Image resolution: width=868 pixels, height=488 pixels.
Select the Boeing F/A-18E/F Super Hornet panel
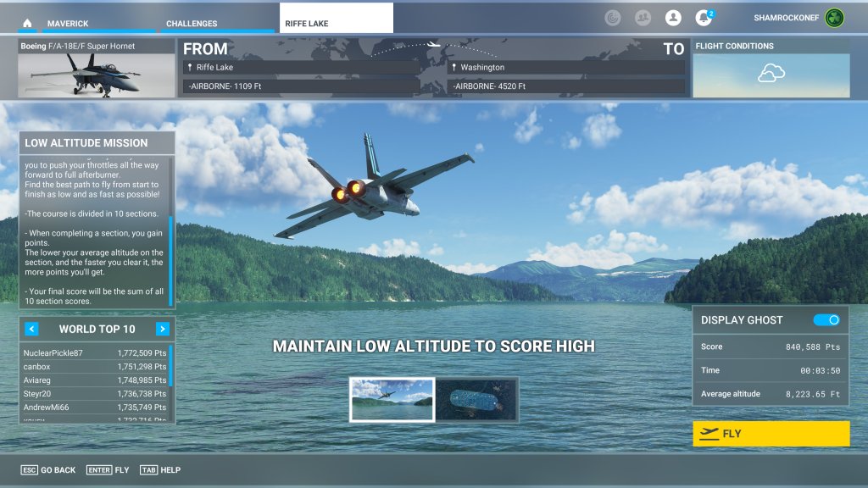tap(96, 68)
